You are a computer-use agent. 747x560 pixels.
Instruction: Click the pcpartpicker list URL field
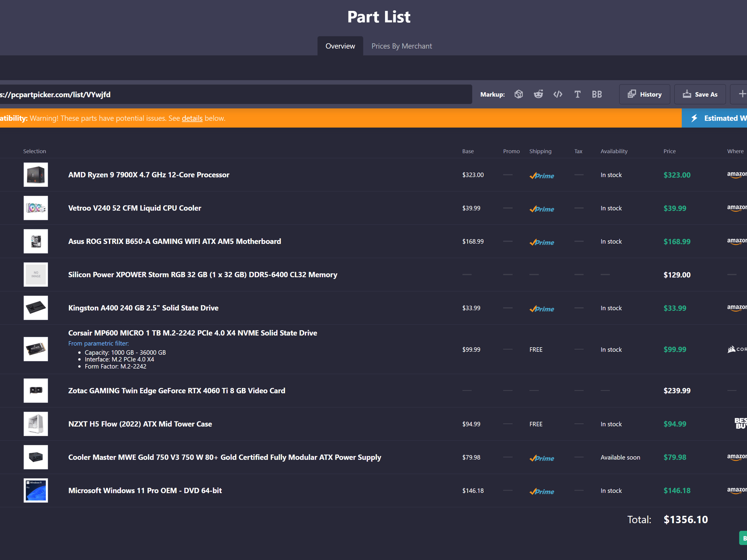(236, 94)
